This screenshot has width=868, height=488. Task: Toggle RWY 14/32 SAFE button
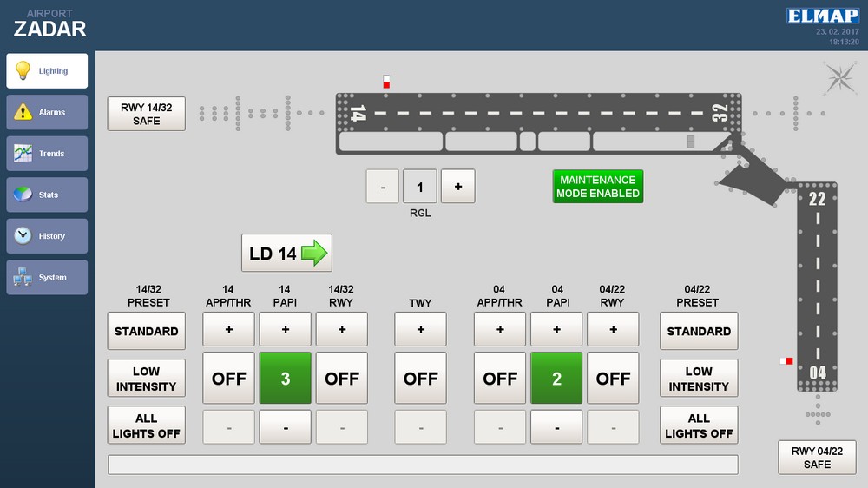[147, 114]
